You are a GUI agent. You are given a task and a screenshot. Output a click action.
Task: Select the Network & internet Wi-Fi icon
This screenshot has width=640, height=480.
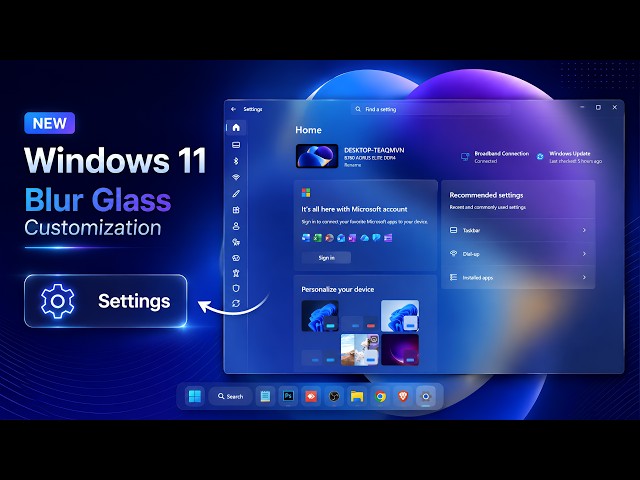tap(236, 177)
